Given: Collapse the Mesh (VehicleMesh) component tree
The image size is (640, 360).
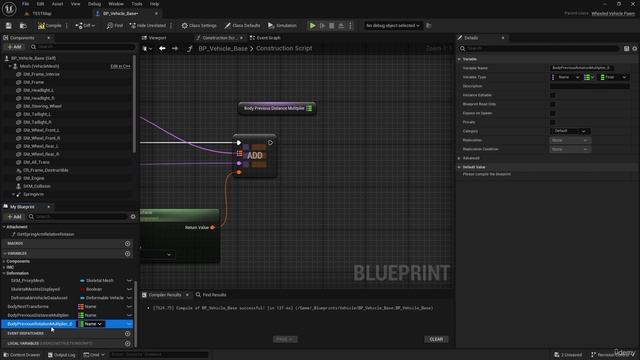Looking at the screenshot, I should (10, 66).
